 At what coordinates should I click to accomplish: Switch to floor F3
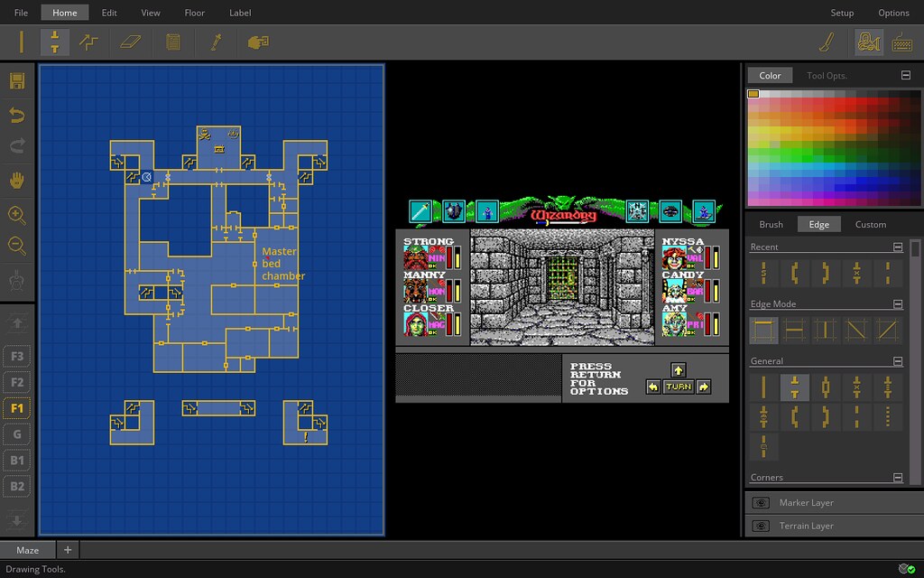click(17, 356)
